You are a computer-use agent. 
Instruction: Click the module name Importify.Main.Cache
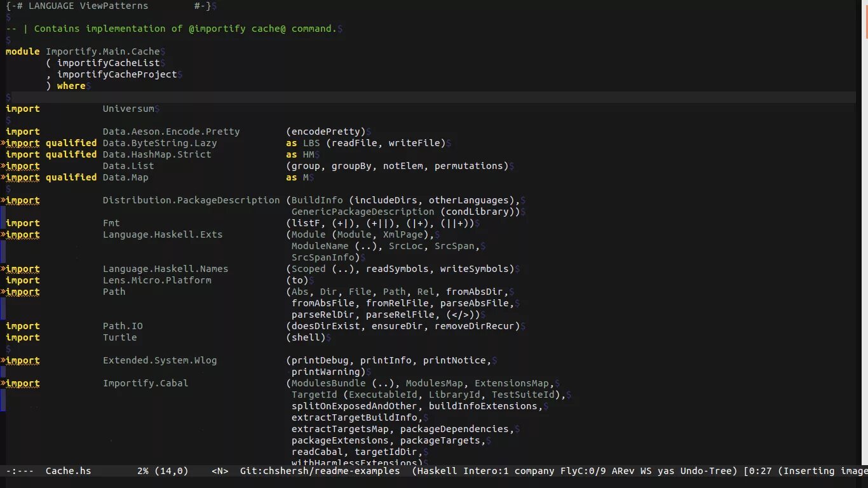click(x=102, y=51)
